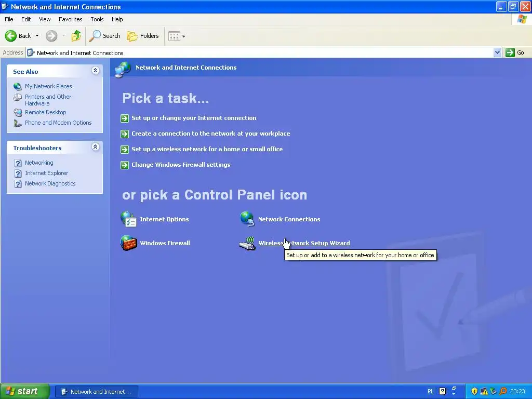
Task: Select Change Windows Firewall settings task
Action: tap(181, 165)
